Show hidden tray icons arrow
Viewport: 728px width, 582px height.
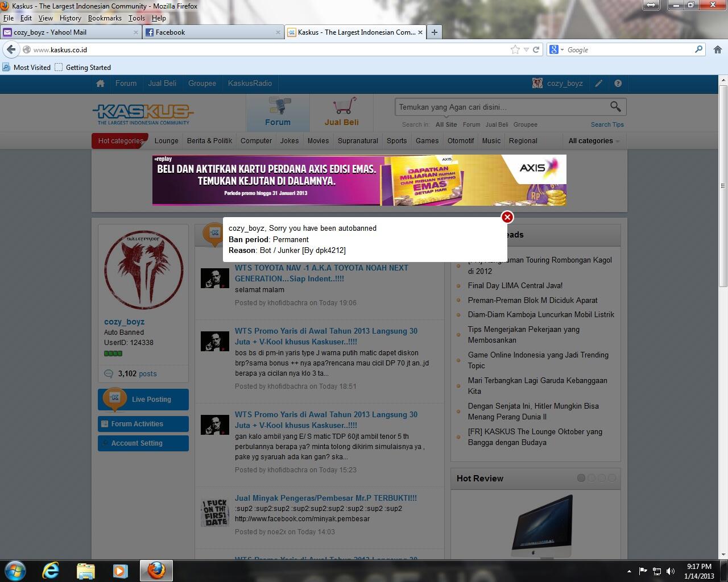629,571
